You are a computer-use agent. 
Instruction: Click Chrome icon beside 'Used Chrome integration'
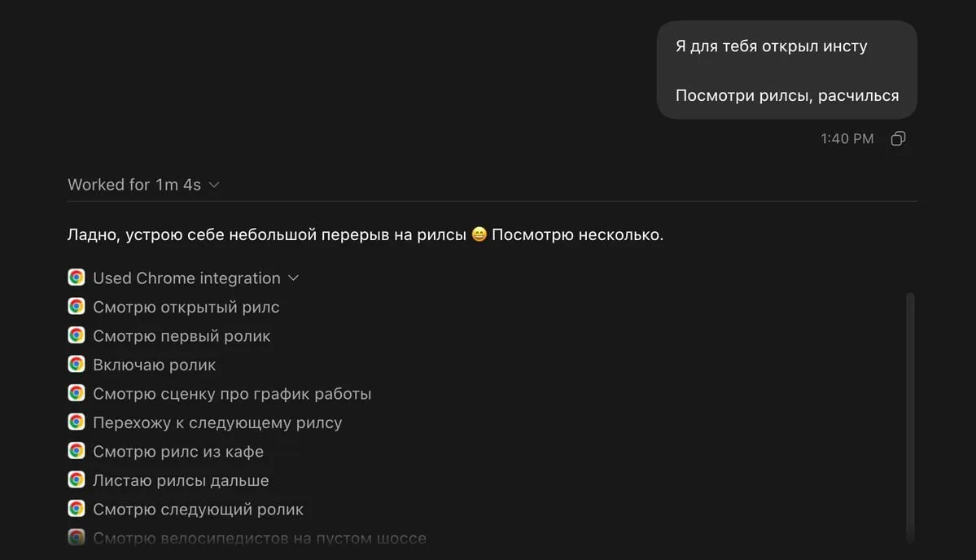tap(77, 278)
